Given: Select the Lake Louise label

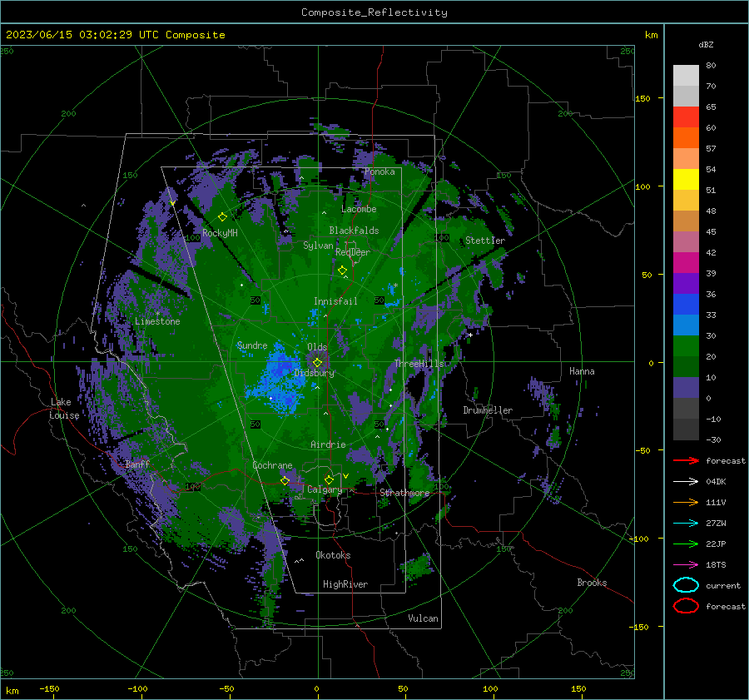Looking at the screenshot, I should tap(64, 409).
